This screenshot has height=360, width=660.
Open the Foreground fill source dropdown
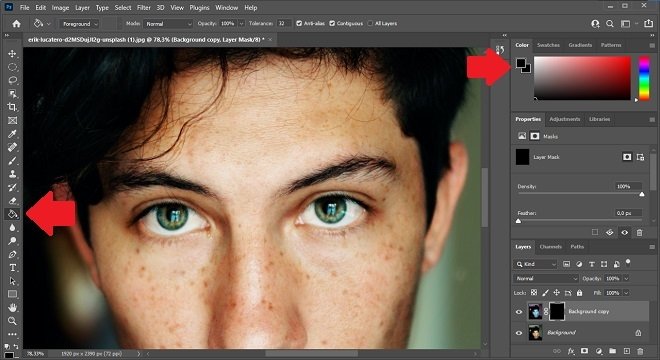[x=79, y=24]
